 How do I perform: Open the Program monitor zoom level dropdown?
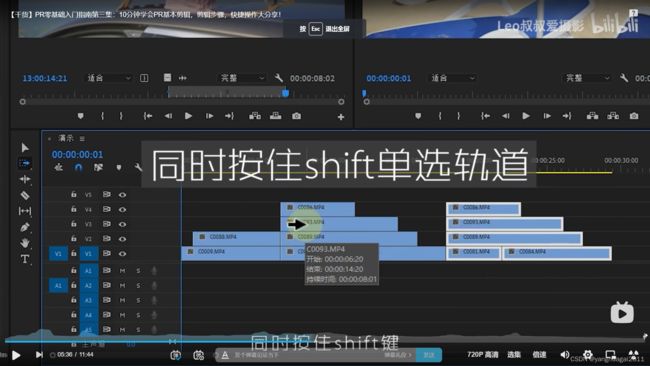(x=453, y=78)
